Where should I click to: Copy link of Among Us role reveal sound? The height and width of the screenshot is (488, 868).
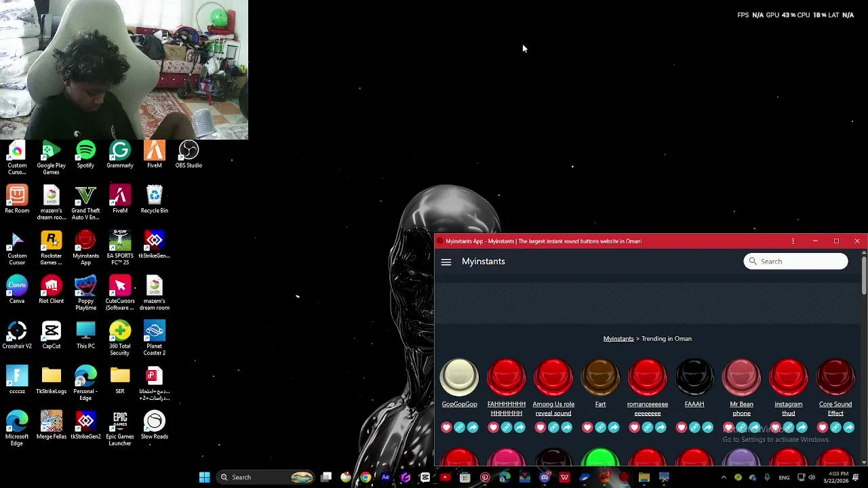553,427
